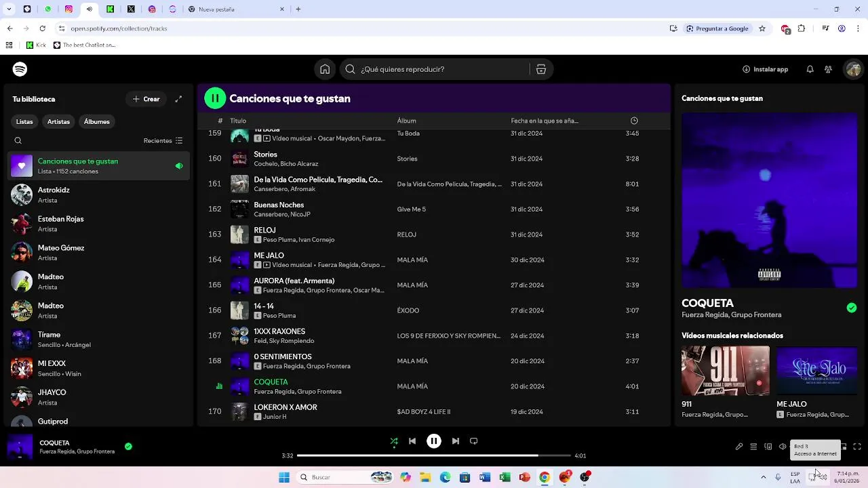Open JHAYCO artist in the library
Image resolution: width=868 pixels, height=488 pixels.
pyautogui.click(x=99, y=397)
